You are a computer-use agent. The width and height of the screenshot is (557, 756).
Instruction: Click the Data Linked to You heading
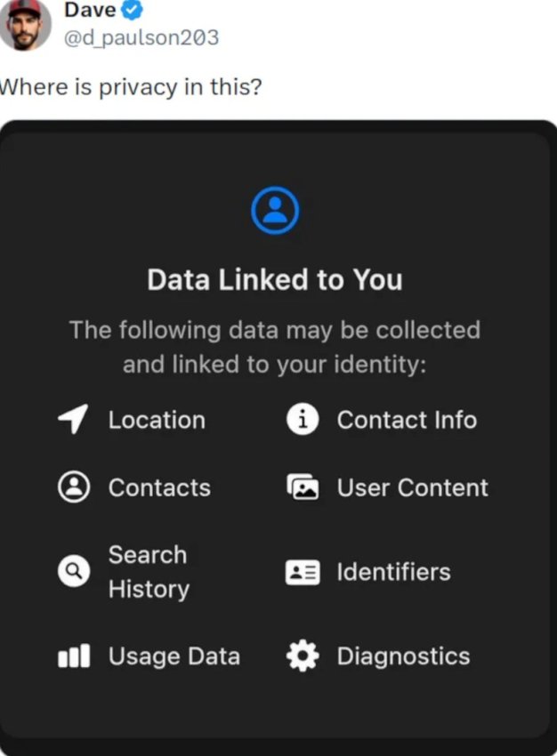point(275,280)
